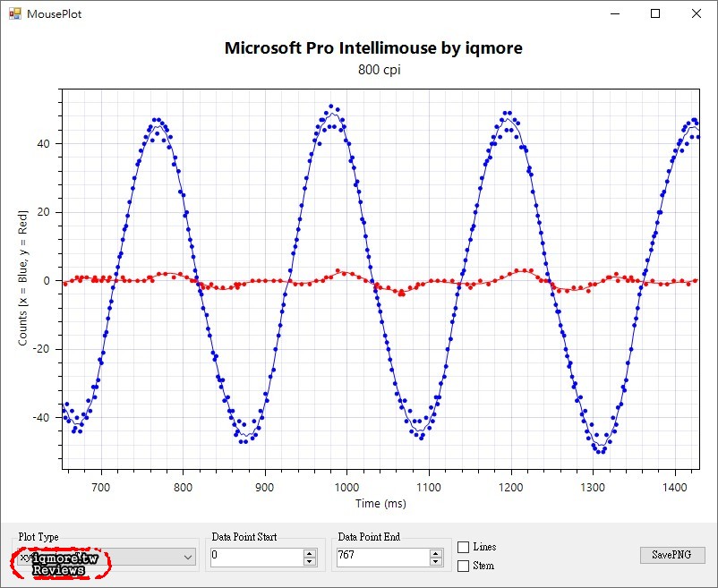The image size is (718, 588).
Task: Click the '800 cpi' subtitle
Action: click(380, 70)
